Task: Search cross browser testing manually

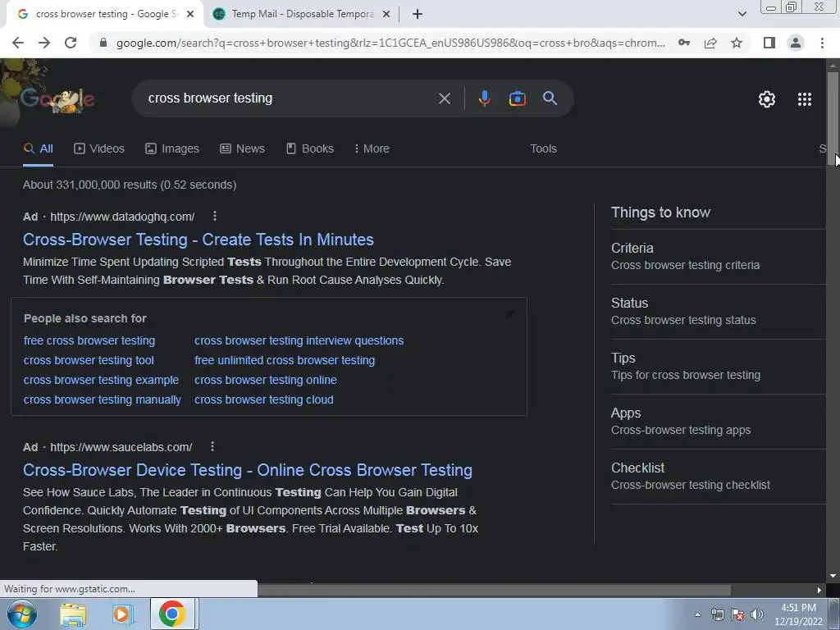Action: point(102,399)
